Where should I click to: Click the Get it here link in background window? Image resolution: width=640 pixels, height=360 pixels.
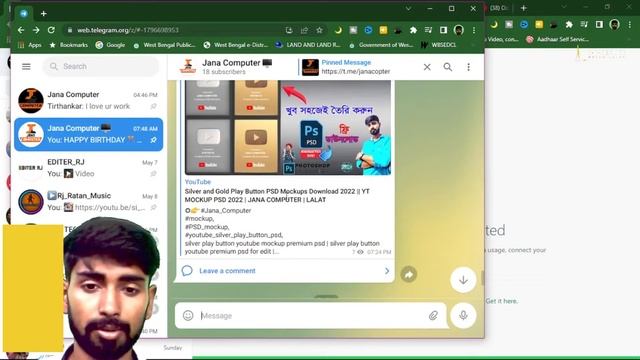tap(502, 301)
